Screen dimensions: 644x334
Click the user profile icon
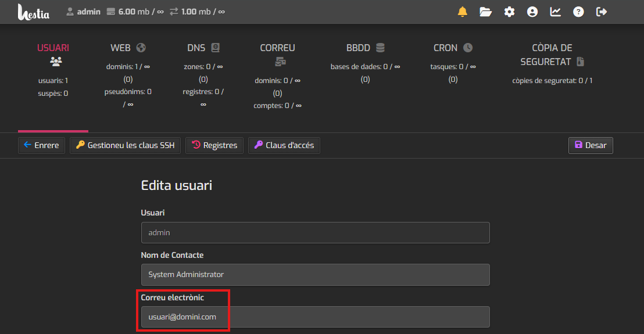pos(532,12)
